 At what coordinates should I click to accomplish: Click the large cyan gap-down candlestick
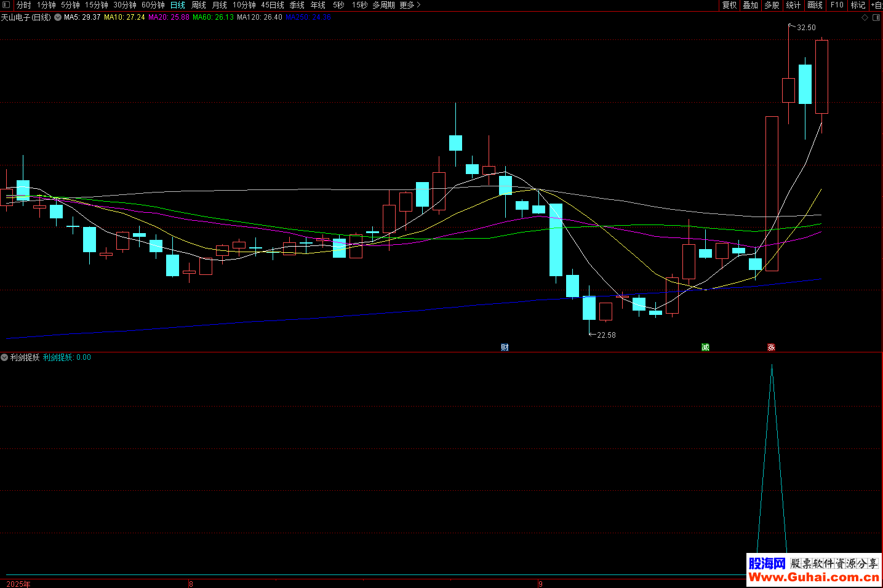coord(556,240)
